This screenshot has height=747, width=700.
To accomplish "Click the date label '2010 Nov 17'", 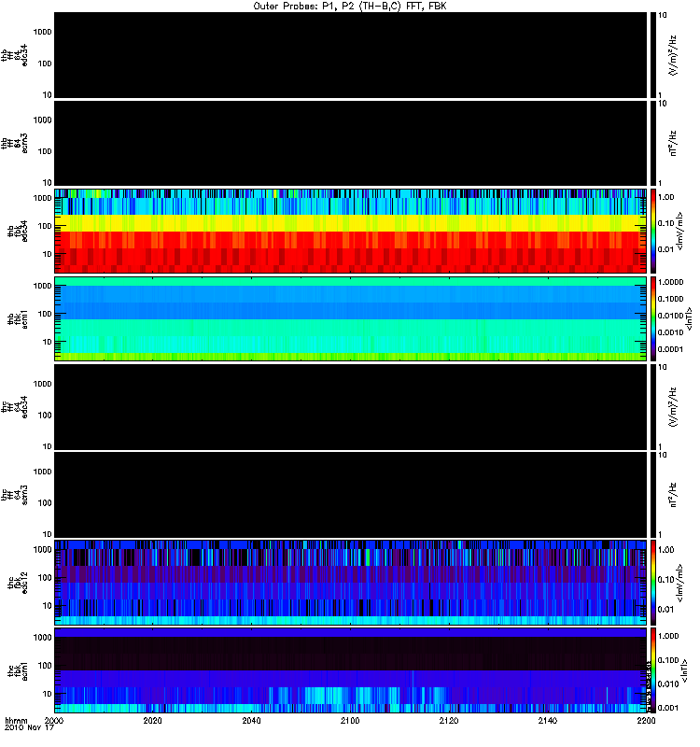I will click(29, 727).
